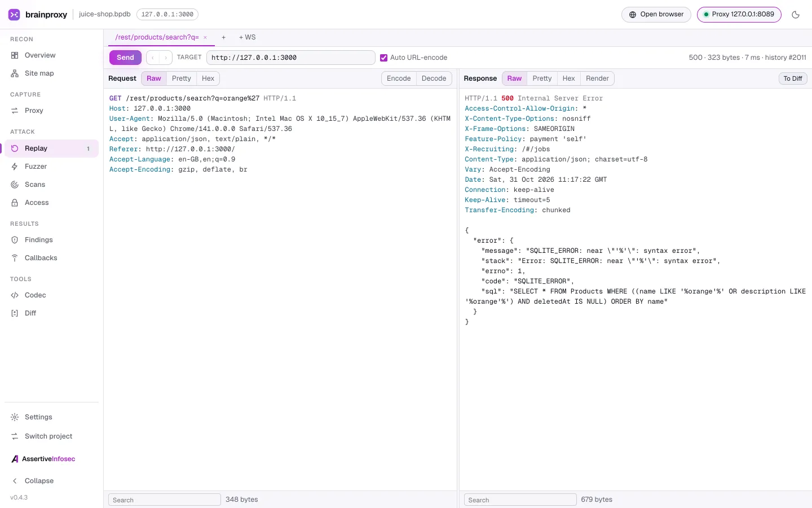
Task: Open the Access tool
Action: click(51, 203)
